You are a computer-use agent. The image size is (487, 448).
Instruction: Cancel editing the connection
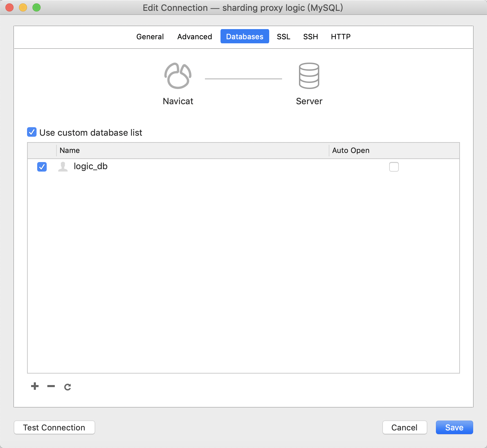pyautogui.click(x=404, y=427)
